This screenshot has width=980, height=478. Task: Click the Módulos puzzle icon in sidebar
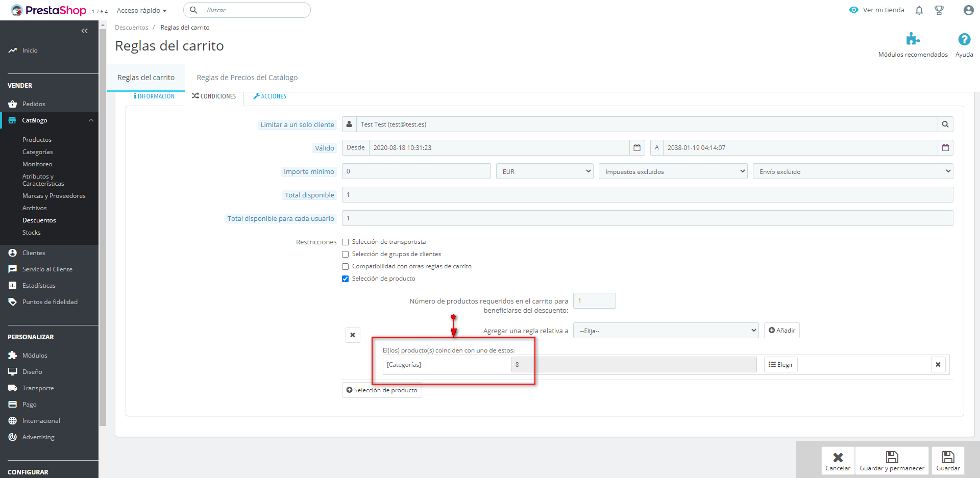coord(13,356)
